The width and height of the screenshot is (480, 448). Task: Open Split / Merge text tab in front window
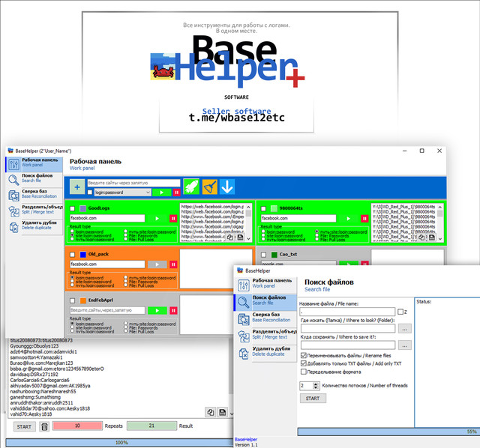tap(265, 336)
